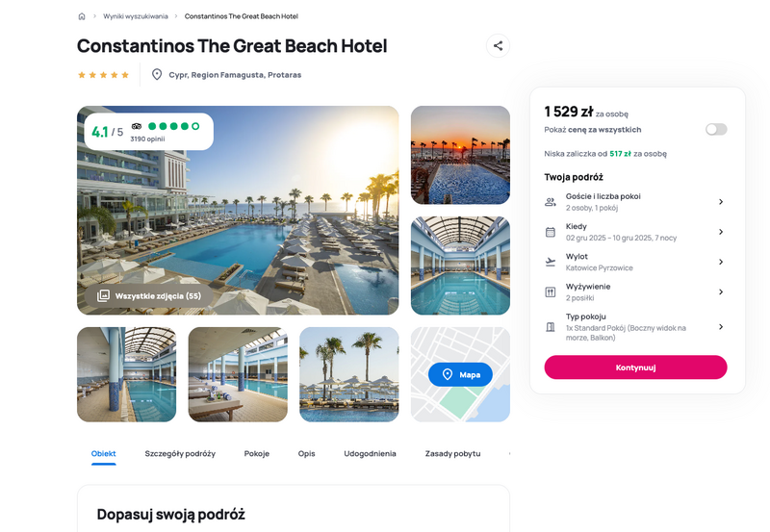Click the home icon in breadcrumb
This screenshot has height=532, width=770.
[x=82, y=16]
